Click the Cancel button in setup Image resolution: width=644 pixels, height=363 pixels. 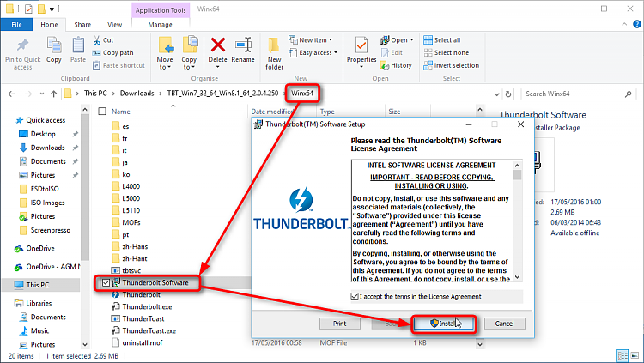504,324
